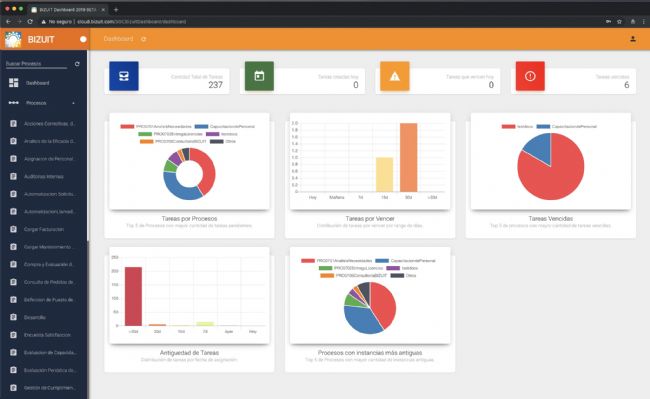Click the tall red bar in Antiguedad de Tareas

[x=133, y=296]
